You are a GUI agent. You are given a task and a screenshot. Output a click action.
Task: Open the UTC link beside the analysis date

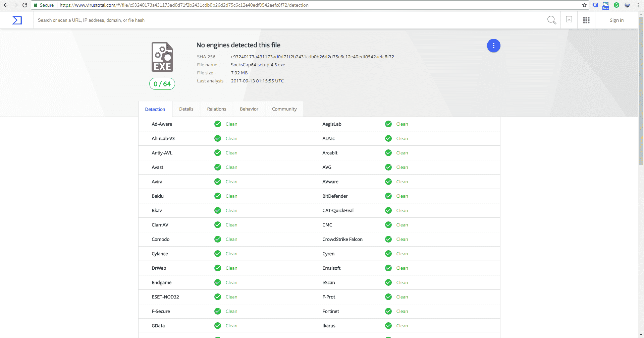(x=279, y=81)
